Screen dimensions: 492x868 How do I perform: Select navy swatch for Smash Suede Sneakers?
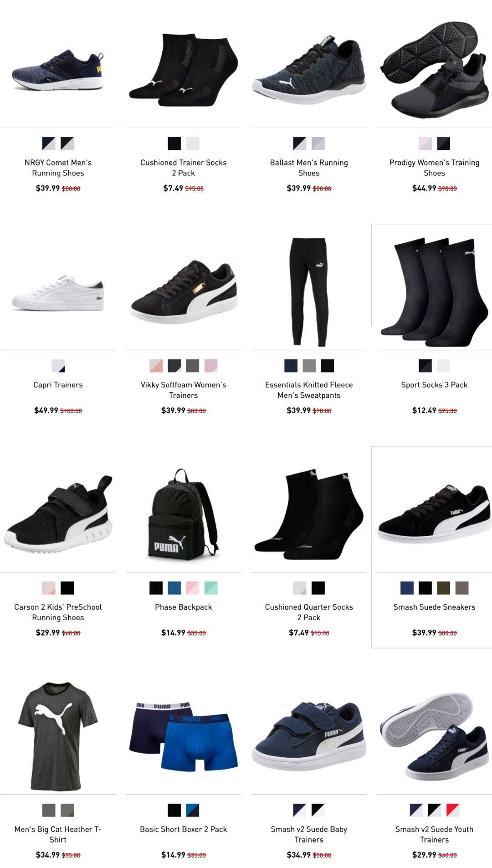coord(407,588)
